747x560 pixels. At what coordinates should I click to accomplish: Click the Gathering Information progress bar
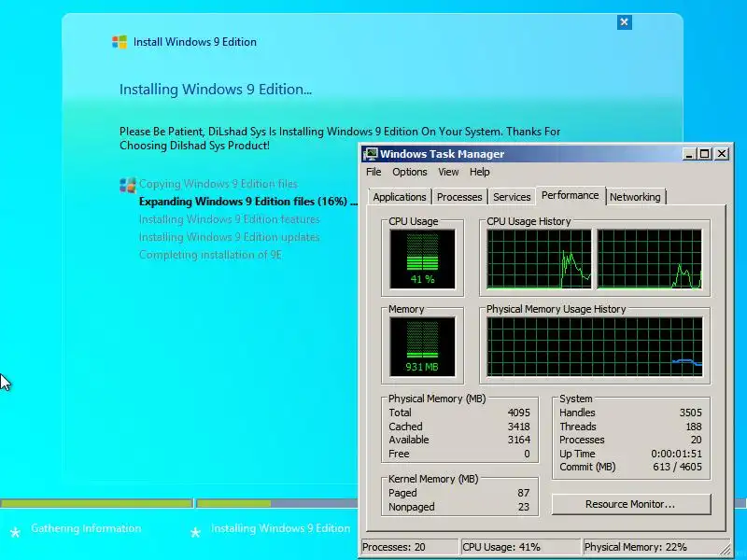pos(96,503)
